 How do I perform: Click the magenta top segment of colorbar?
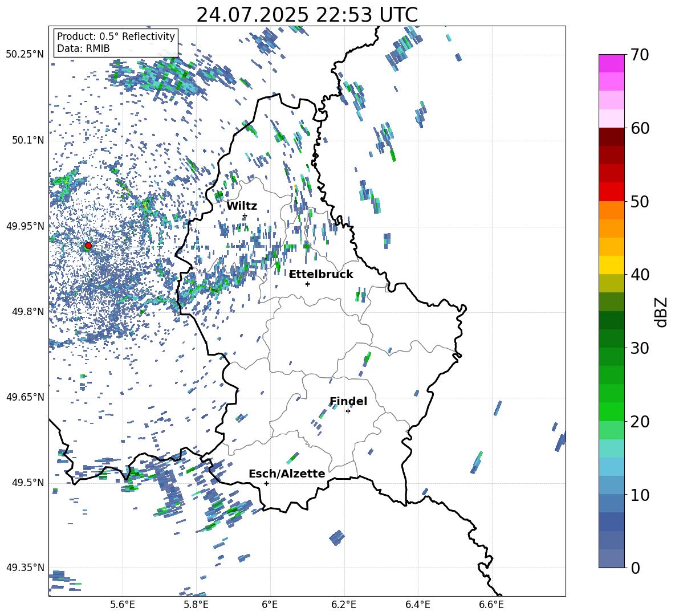pyautogui.click(x=612, y=63)
